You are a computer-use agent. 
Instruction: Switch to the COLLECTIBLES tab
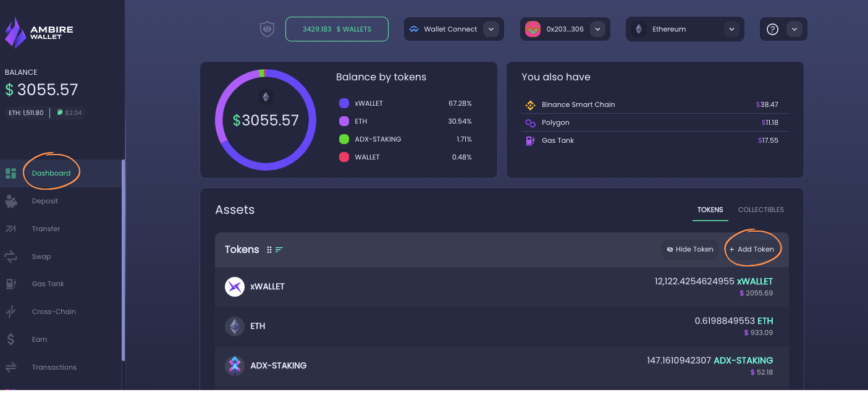761,210
